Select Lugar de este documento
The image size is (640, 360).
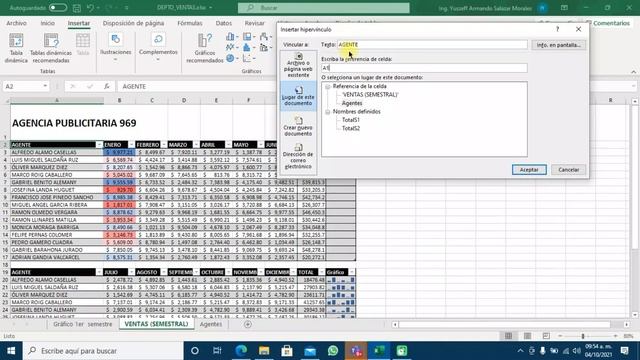click(298, 96)
